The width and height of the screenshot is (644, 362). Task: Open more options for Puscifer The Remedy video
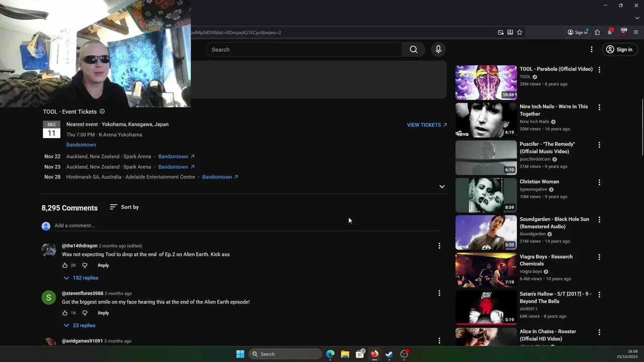(599, 145)
